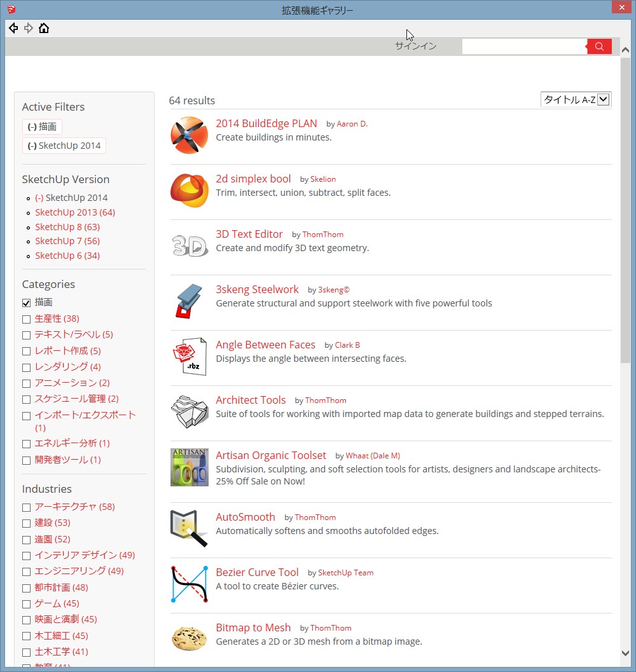Image resolution: width=636 pixels, height=672 pixels.
Task: View author Whaat (Dale M) profile
Action: point(373,456)
